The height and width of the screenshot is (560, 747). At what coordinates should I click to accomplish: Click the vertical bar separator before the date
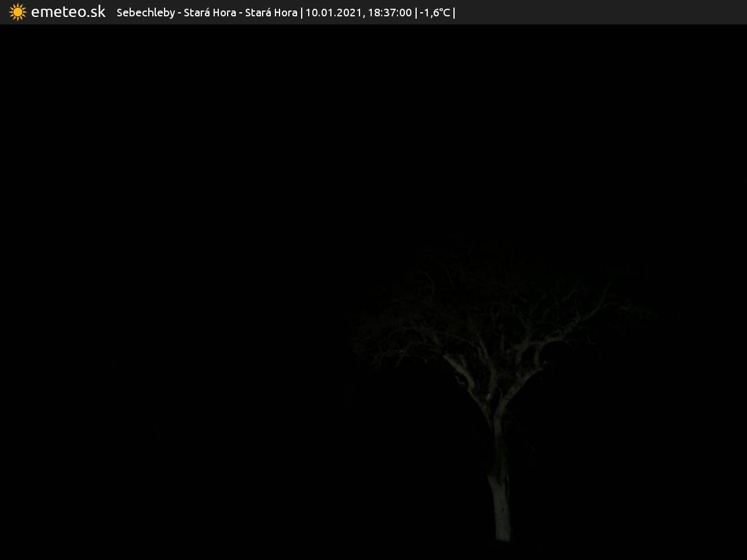[302, 12]
